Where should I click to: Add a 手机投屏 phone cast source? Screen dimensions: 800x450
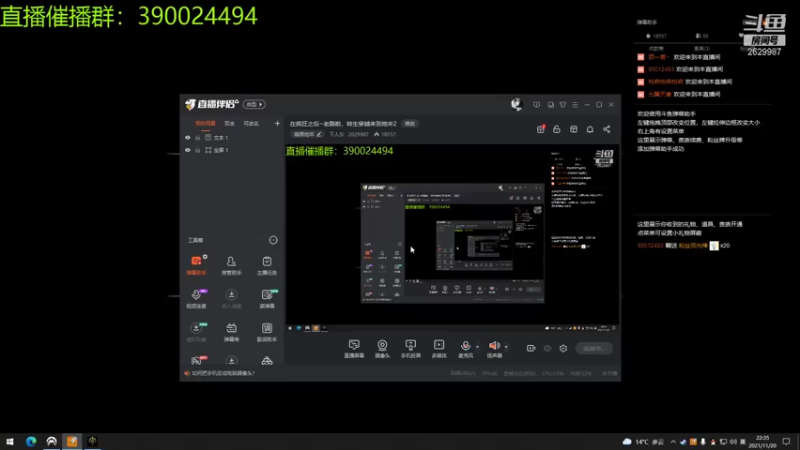(x=410, y=349)
